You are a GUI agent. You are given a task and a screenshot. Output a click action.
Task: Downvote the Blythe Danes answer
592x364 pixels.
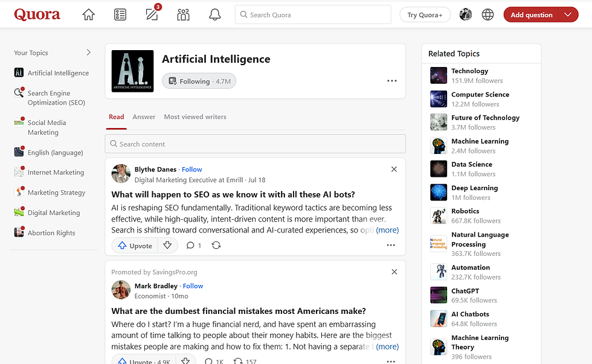tap(167, 246)
